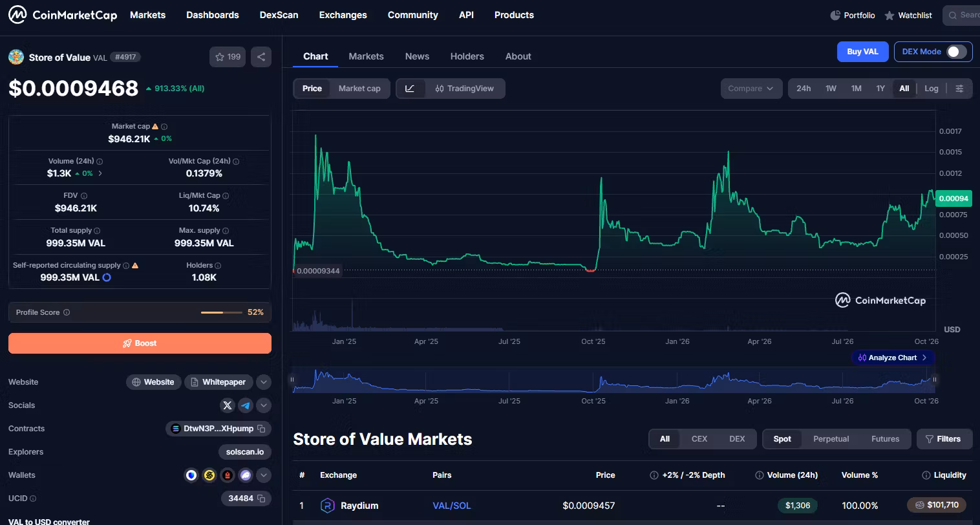Select the line chart icon
This screenshot has width=980, height=525.
pyautogui.click(x=410, y=89)
